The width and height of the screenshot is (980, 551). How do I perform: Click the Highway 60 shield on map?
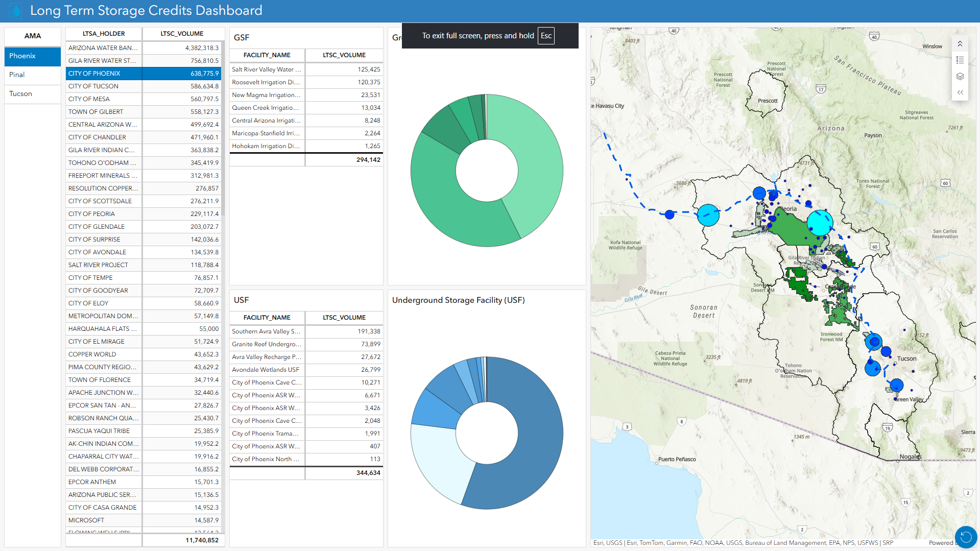tap(945, 183)
